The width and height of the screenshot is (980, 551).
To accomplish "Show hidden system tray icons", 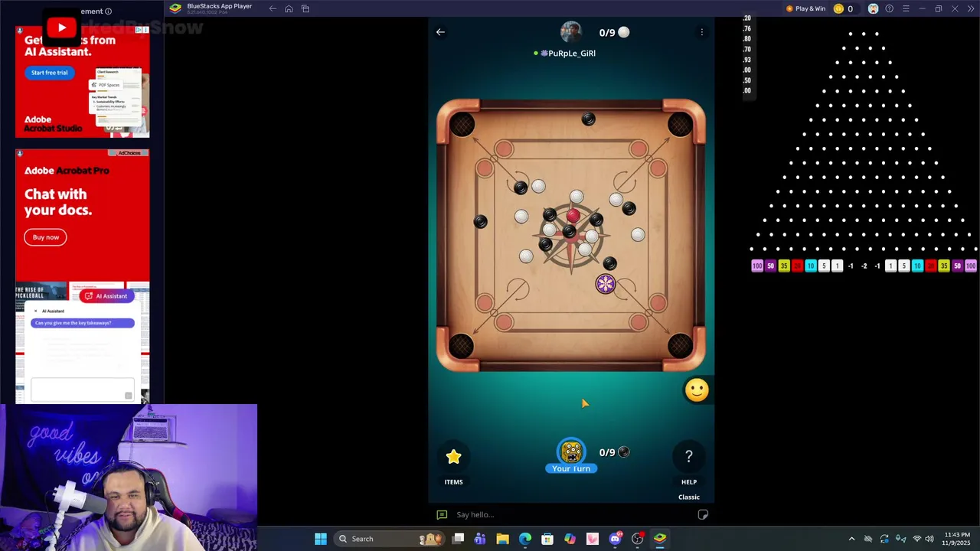I will click(x=851, y=539).
